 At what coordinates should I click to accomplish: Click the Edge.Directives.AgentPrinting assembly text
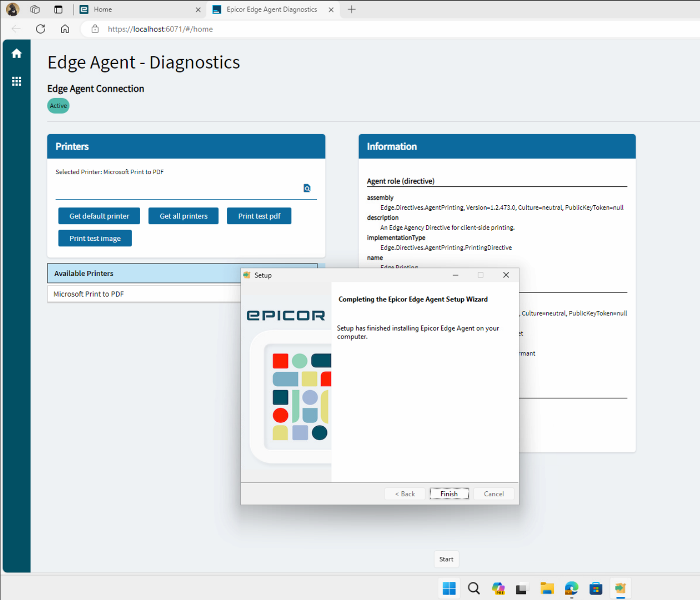click(x=502, y=207)
